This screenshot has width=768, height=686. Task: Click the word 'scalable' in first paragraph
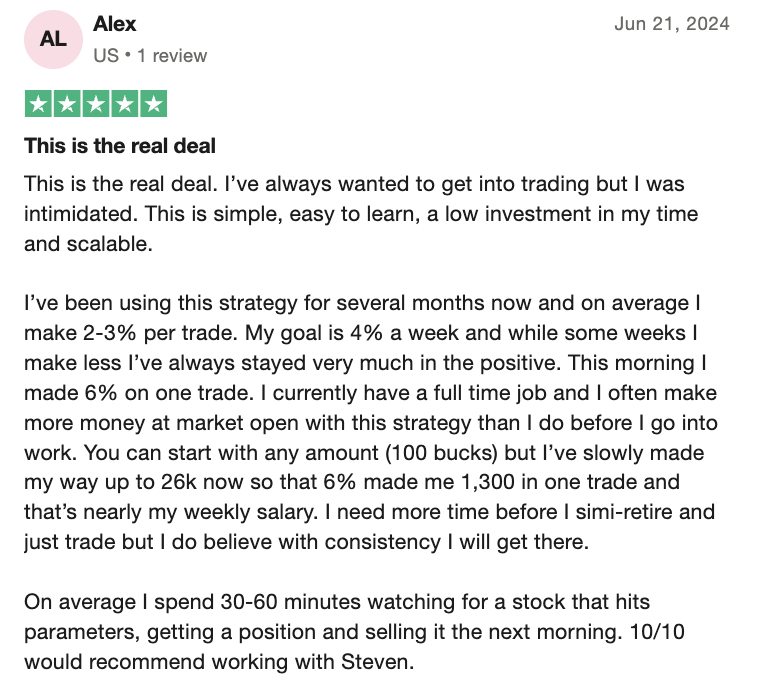pos(107,244)
